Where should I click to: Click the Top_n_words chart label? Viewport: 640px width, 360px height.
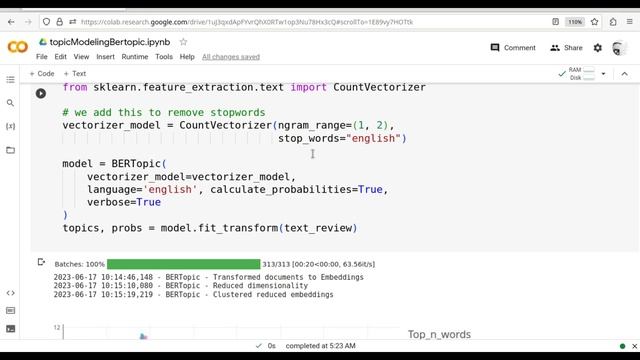coord(439,334)
